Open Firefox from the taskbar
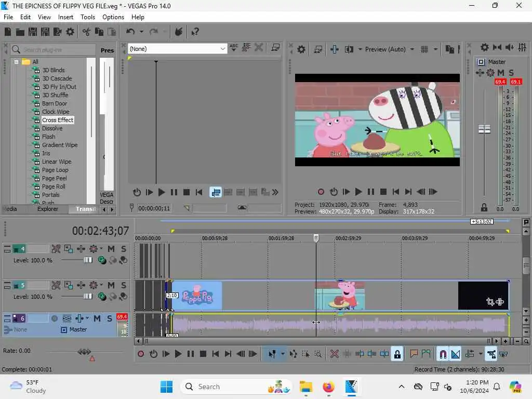Image resolution: width=532 pixels, height=399 pixels. (x=328, y=387)
